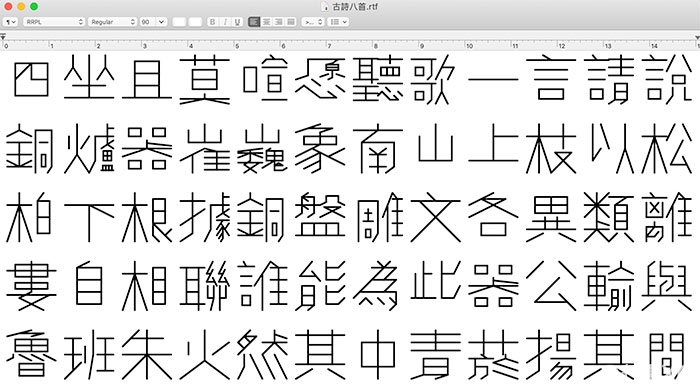Click the font size field showing 90
700x389 pixels.
(148, 22)
